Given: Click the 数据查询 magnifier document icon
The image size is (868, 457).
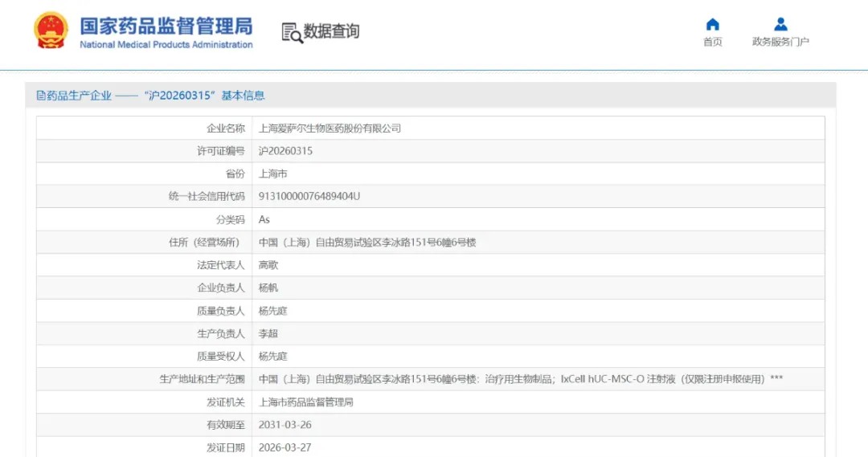Looking at the screenshot, I should coord(292,32).
